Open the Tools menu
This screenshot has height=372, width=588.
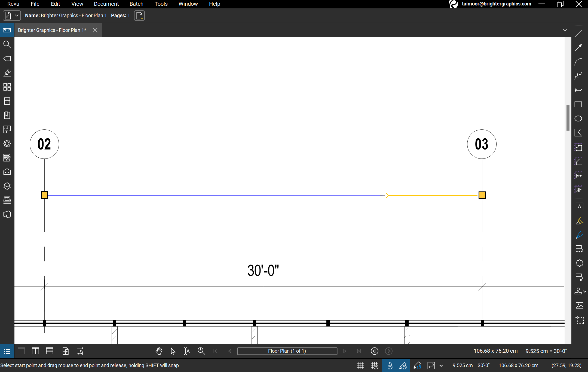pyautogui.click(x=161, y=4)
